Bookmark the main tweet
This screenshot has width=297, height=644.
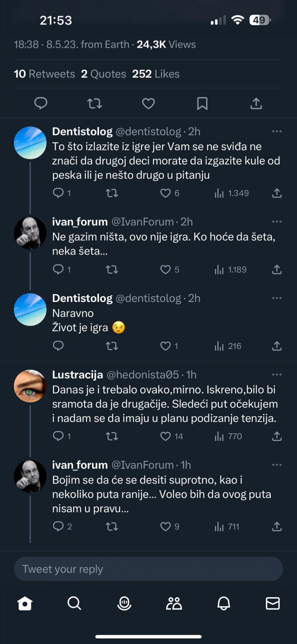(202, 104)
